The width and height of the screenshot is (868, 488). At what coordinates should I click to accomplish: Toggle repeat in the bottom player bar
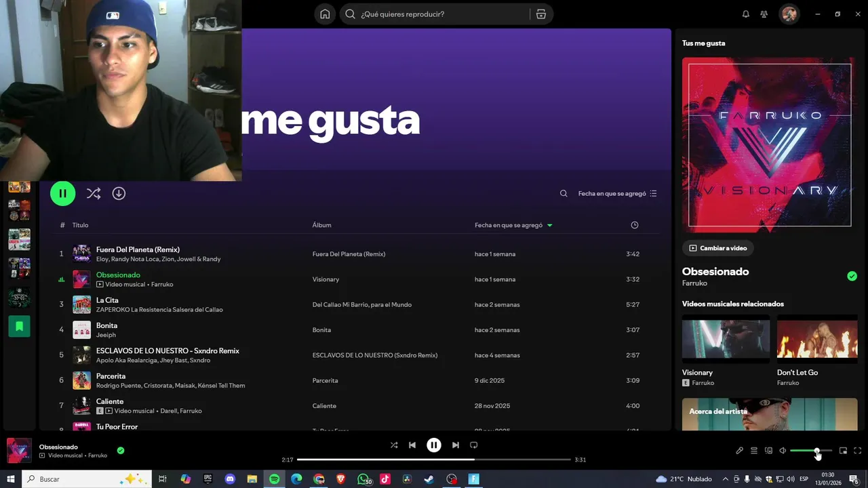(x=474, y=445)
